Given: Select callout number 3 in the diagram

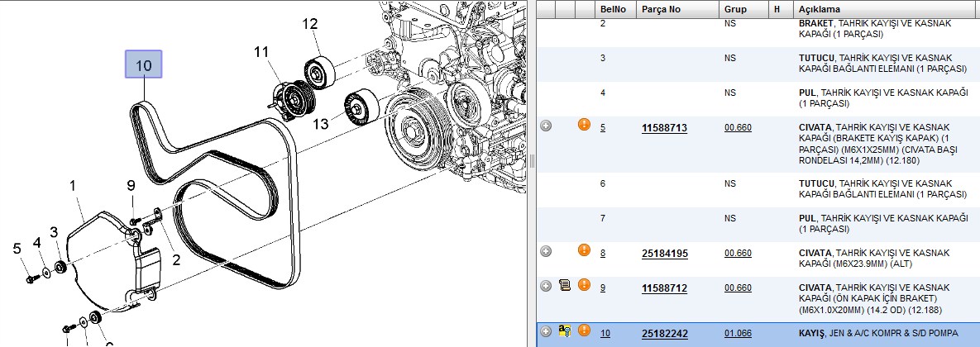Looking at the screenshot, I should (x=55, y=232).
